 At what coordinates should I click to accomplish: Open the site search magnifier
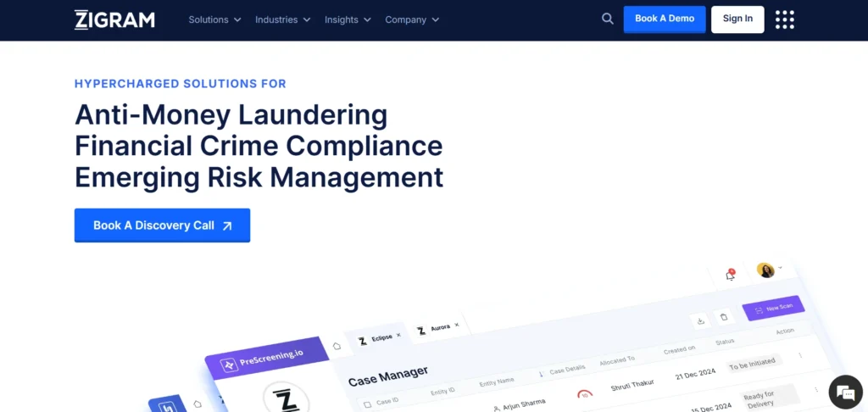tap(607, 19)
